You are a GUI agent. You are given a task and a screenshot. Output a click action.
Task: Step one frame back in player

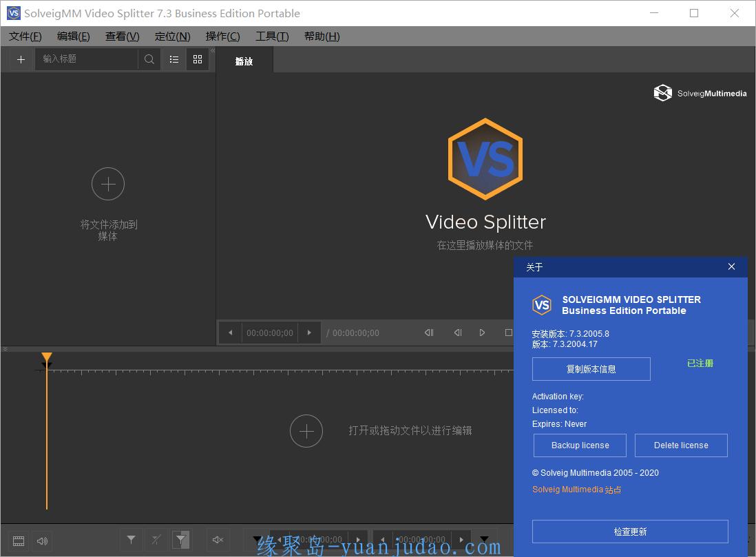tap(458, 333)
